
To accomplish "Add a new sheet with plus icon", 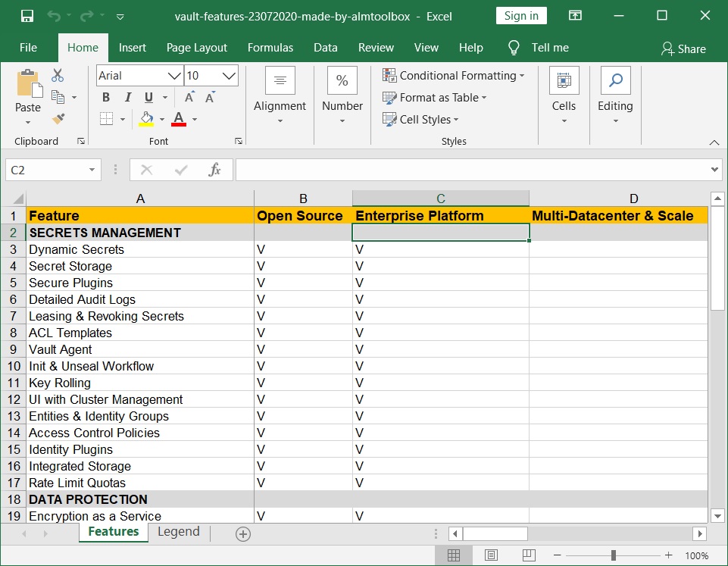I will (x=242, y=533).
